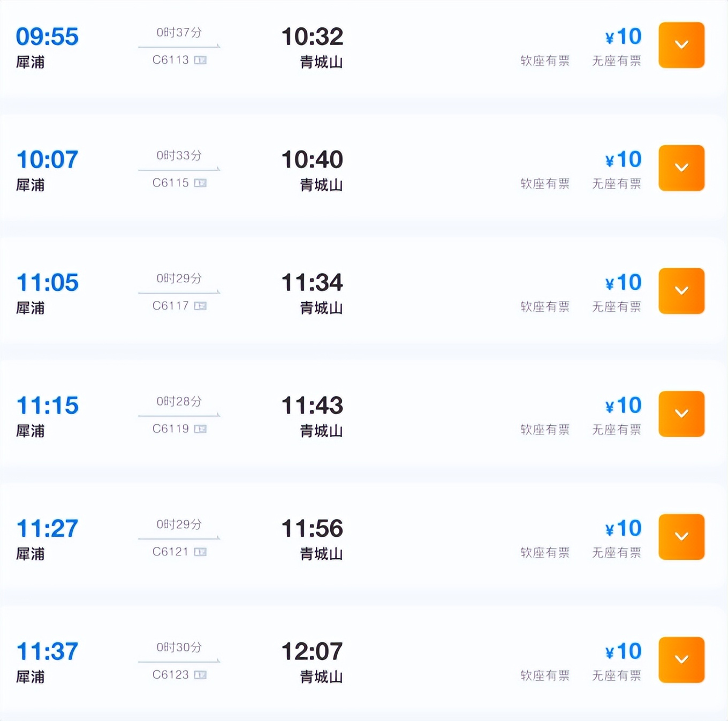This screenshot has width=728, height=721.
Task: Select the 11:05 departure time
Action: pos(47,283)
